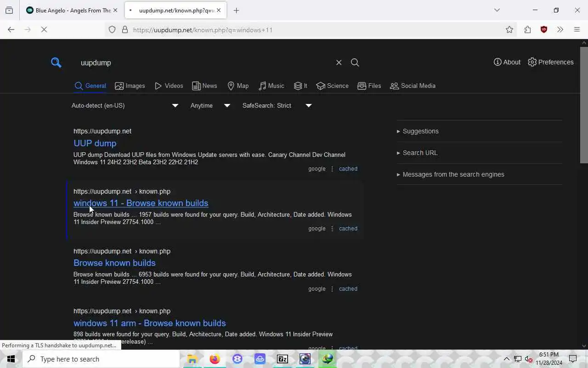Click the SearXNG magnifier logo icon
The height and width of the screenshot is (368, 588).
(56, 63)
